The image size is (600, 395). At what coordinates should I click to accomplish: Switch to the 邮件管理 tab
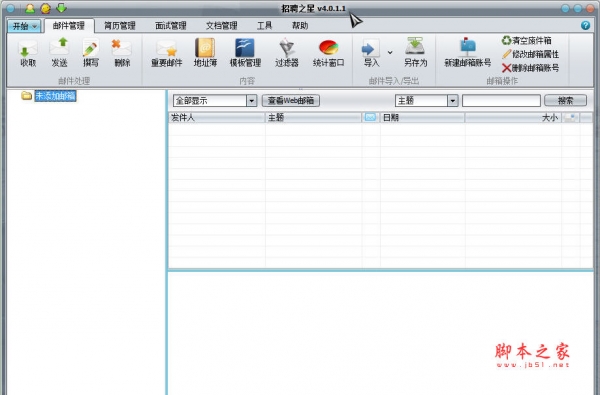click(69, 26)
